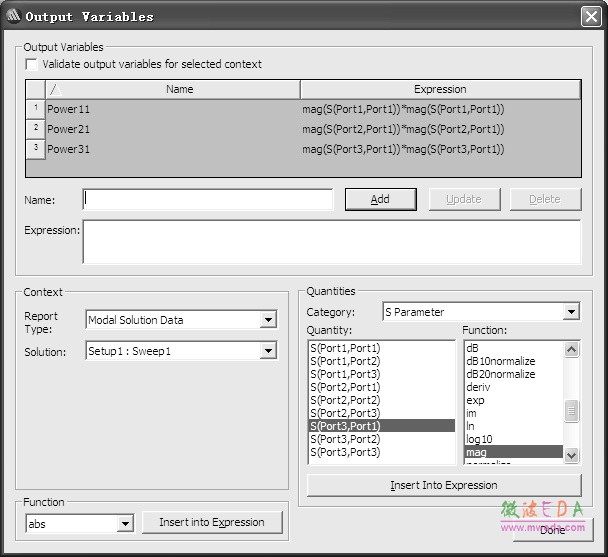Image resolution: width=608 pixels, height=557 pixels.
Task: Focus the Name input field
Action: pyautogui.click(x=208, y=199)
